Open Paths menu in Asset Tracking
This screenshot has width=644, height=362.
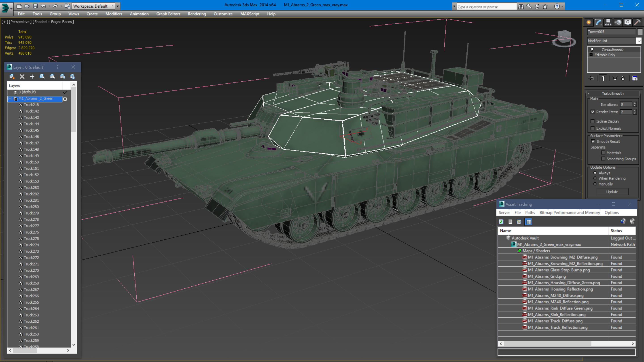click(x=530, y=212)
